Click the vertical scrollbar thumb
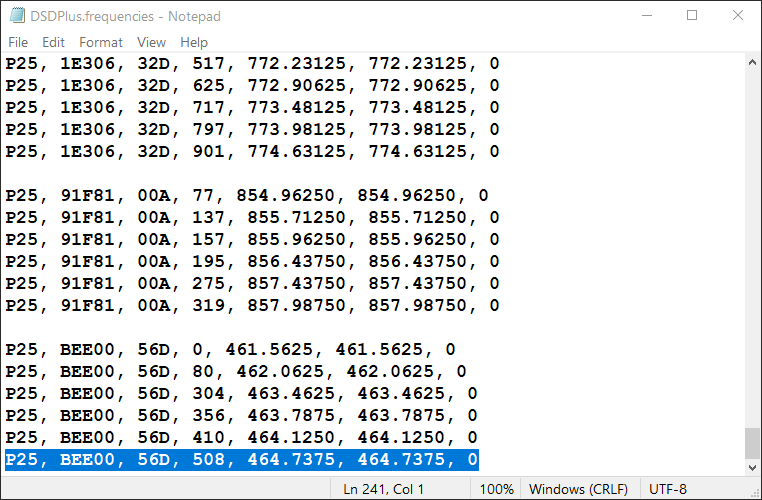The image size is (762, 500). point(752,443)
